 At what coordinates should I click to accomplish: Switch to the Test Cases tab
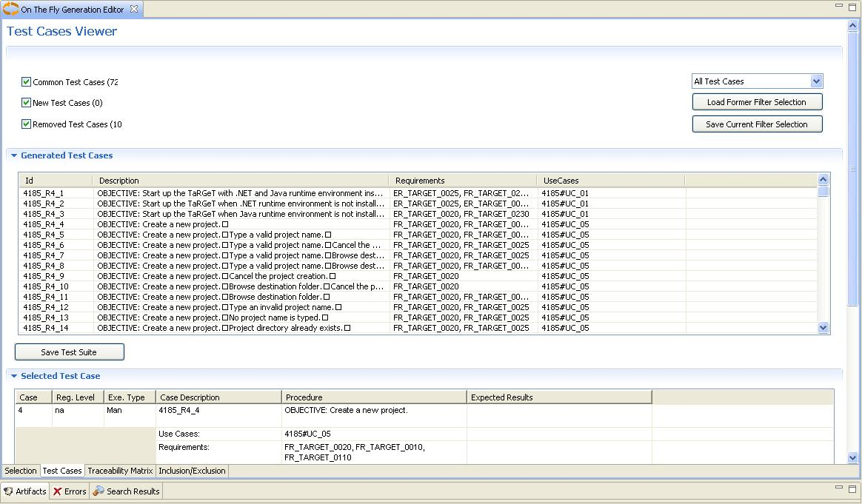(x=62, y=471)
